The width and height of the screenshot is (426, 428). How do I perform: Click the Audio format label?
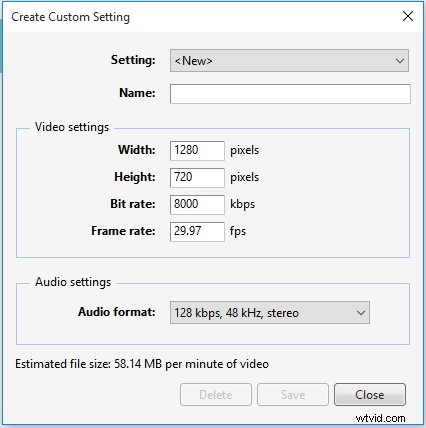coord(117,312)
